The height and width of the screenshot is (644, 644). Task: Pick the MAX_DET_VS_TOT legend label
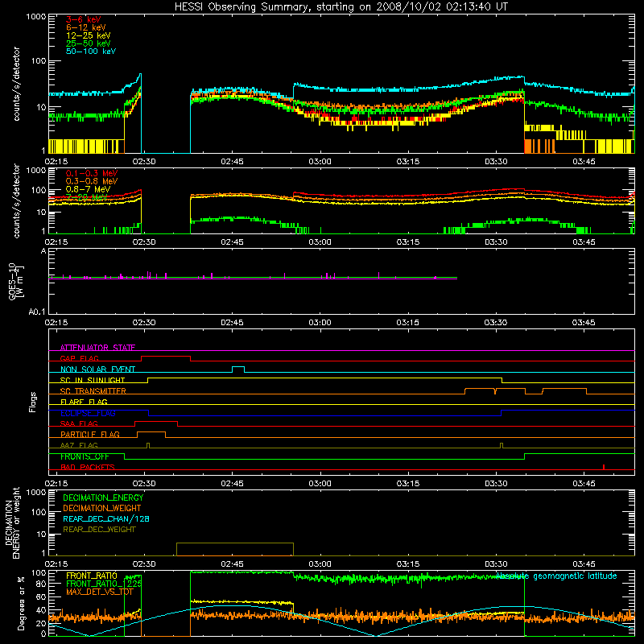99,592
